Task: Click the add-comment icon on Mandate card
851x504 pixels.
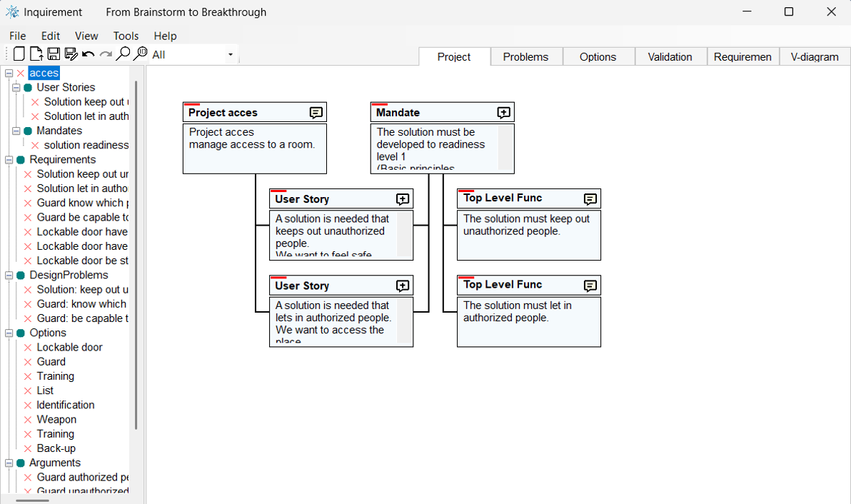Action: coord(503,113)
